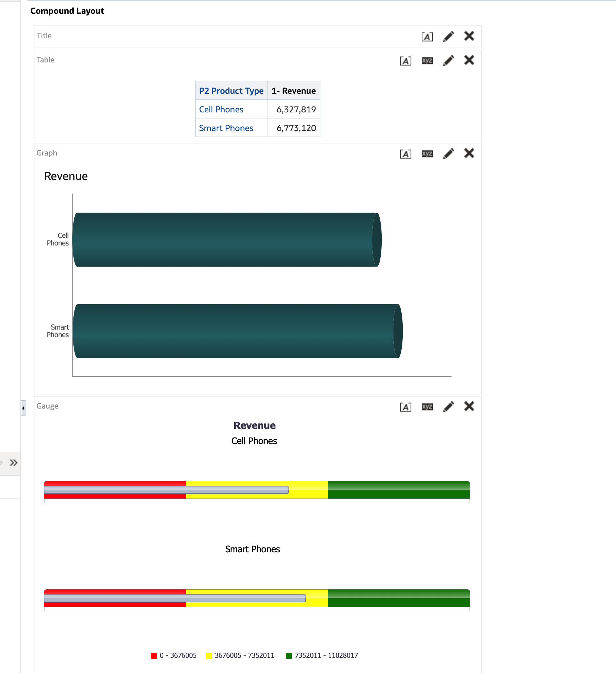This screenshot has height=673, width=616.
Task: Click Format Container icon in Graph view
Action: click(x=405, y=154)
